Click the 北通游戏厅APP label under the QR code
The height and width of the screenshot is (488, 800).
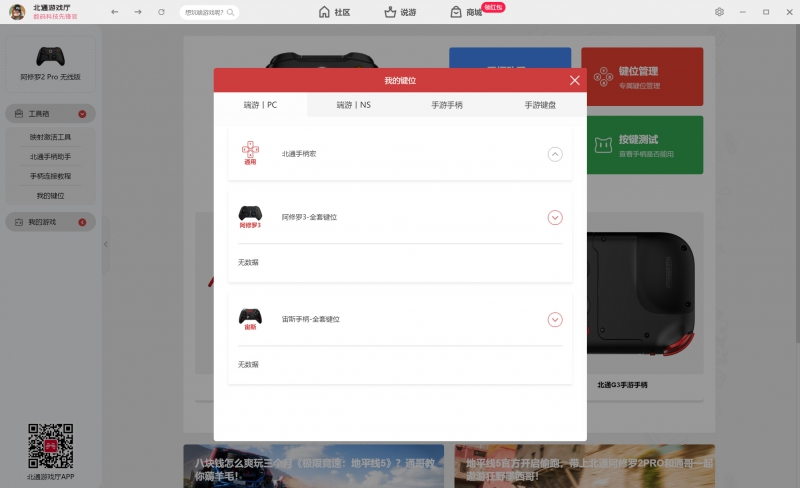tap(51, 477)
